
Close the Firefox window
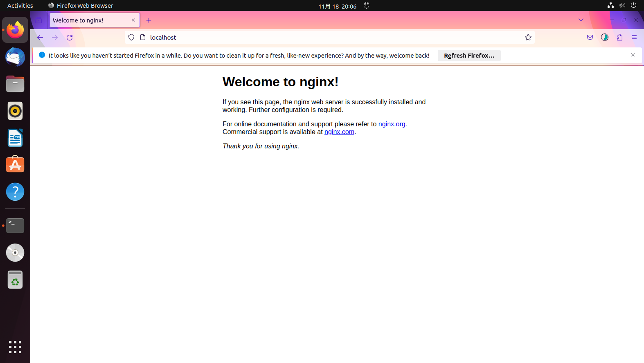click(636, 20)
